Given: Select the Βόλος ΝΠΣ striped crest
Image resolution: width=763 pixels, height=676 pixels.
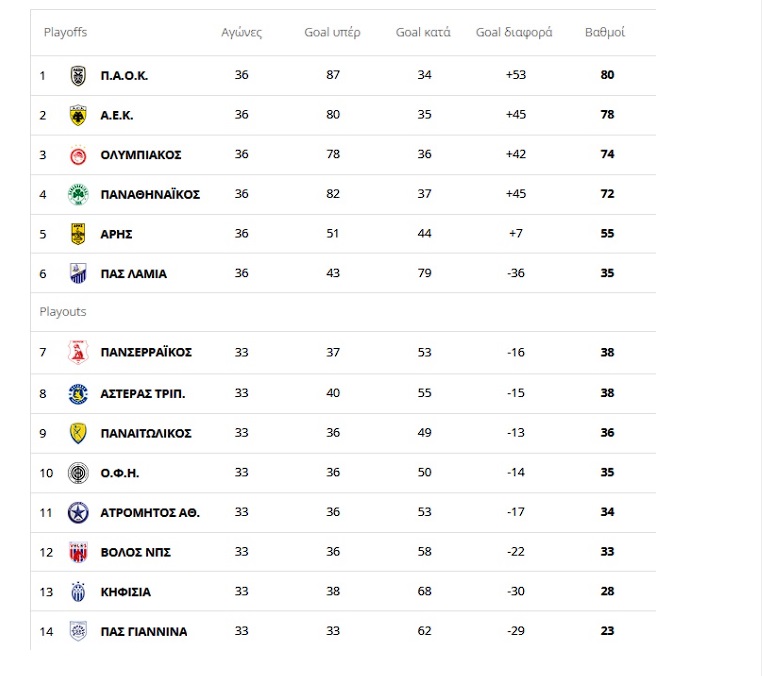Looking at the screenshot, I should coord(78,552).
